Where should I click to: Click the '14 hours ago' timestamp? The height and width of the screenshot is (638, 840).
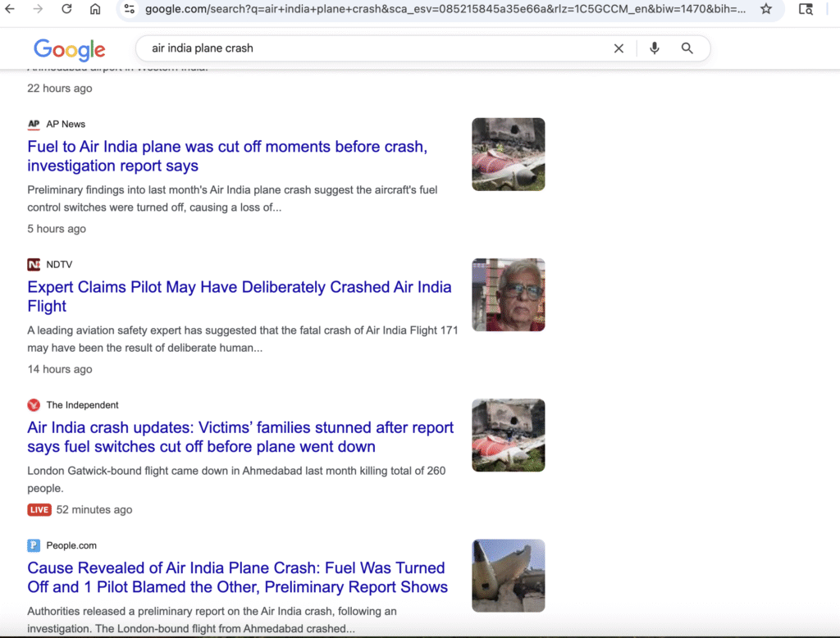pos(59,369)
